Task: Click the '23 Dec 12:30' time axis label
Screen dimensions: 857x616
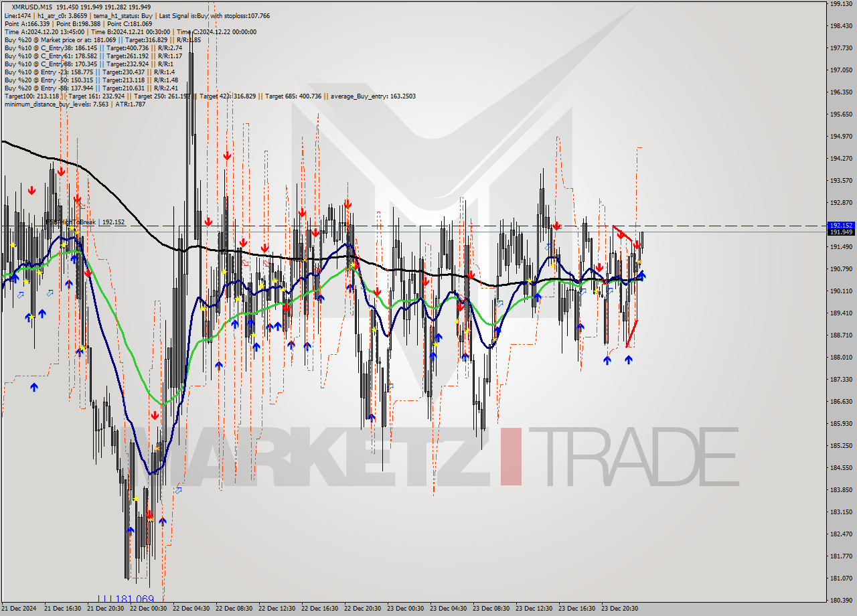Action: [x=534, y=609]
